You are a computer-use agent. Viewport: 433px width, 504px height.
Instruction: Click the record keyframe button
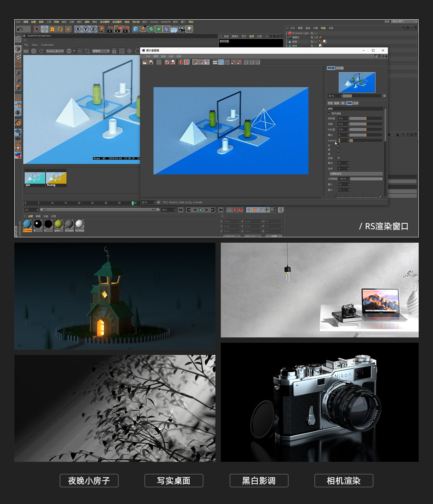click(235, 210)
